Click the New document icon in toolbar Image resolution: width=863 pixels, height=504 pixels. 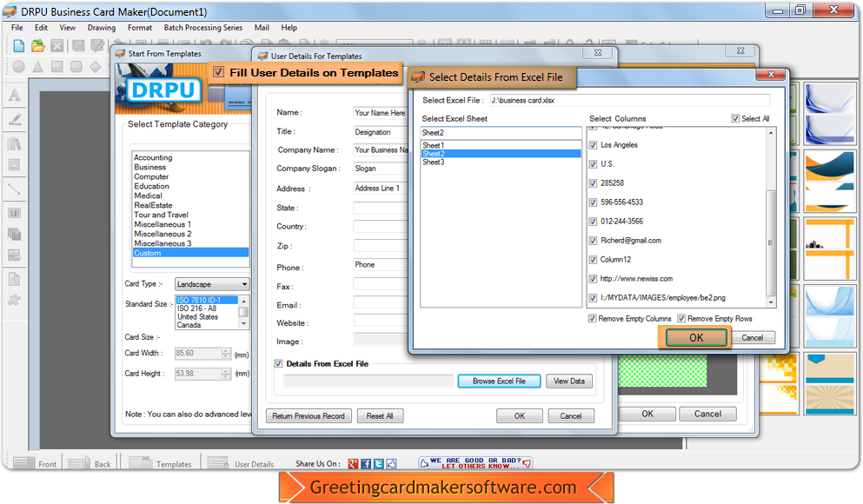(19, 46)
